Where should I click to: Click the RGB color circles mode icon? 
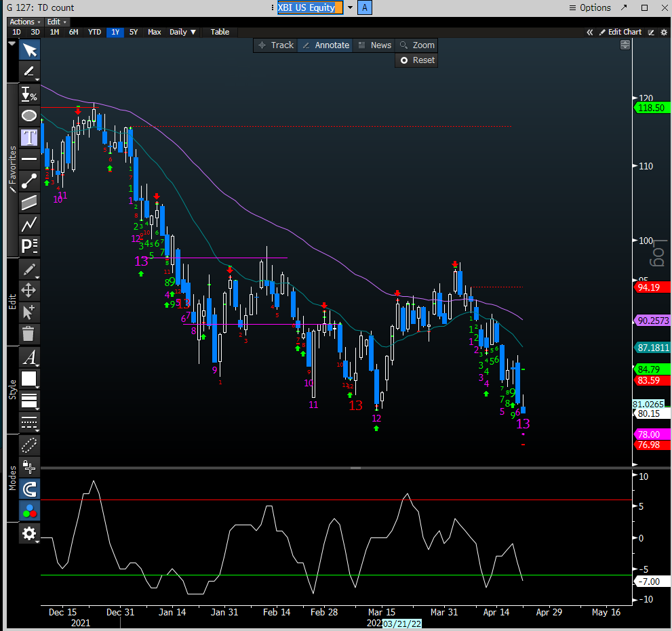[x=30, y=510]
